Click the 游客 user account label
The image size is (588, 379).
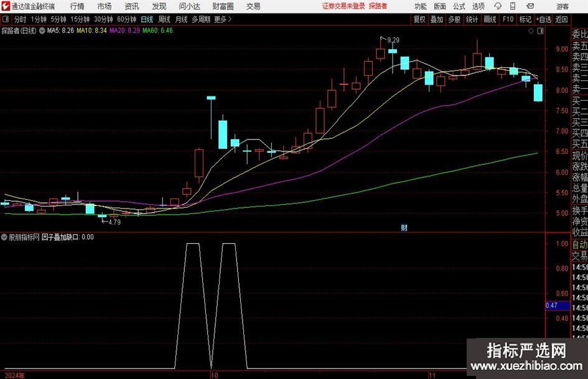[562, 6]
